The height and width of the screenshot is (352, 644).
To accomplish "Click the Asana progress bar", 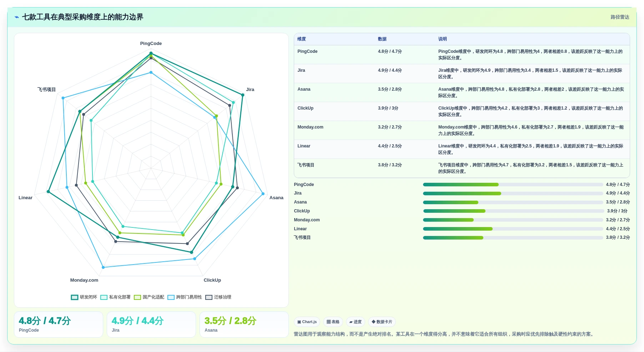I will pos(513,202).
